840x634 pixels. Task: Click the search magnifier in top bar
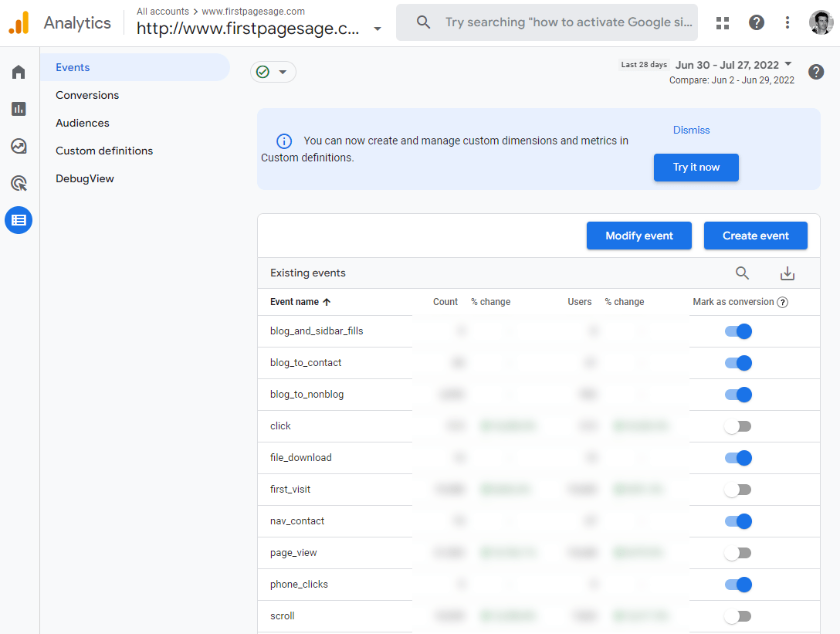tap(423, 22)
